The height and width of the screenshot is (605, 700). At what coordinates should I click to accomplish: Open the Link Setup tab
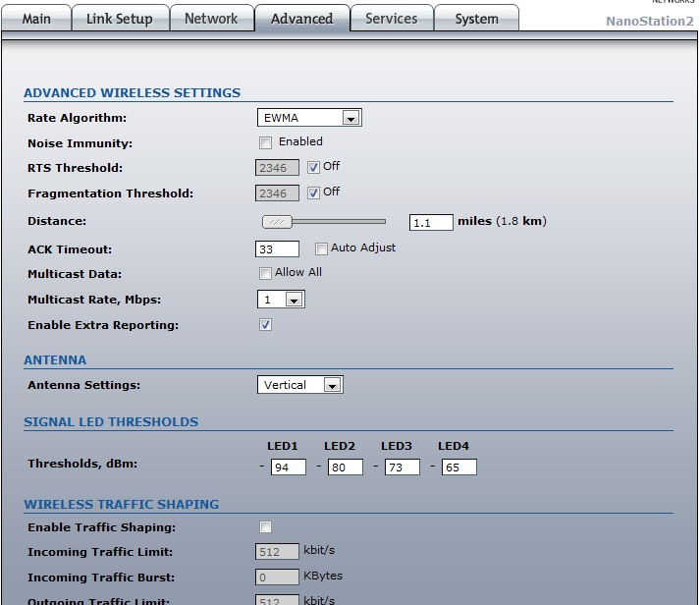click(119, 19)
